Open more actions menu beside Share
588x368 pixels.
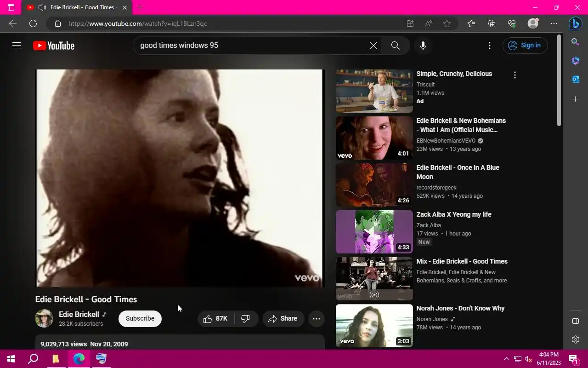pyautogui.click(x=317, y=318)
